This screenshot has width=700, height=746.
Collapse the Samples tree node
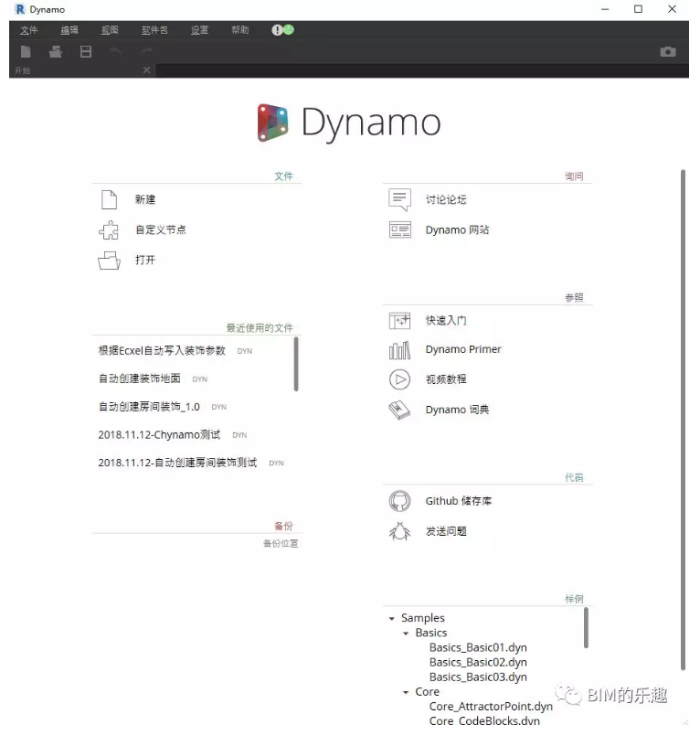[392, 619]
